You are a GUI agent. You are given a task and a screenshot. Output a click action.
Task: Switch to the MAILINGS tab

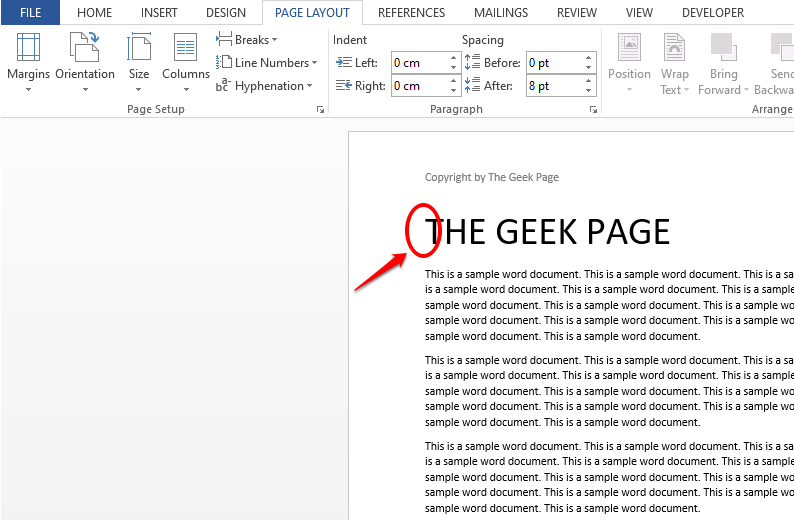point(501,13)
